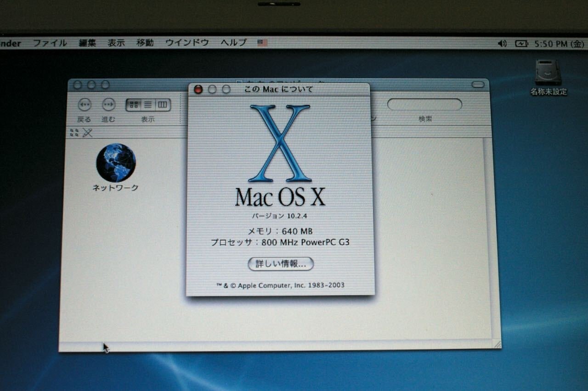
Task: Click the 進む forward arrow in the Finder toolbar
Action: (x=108, y=105)
